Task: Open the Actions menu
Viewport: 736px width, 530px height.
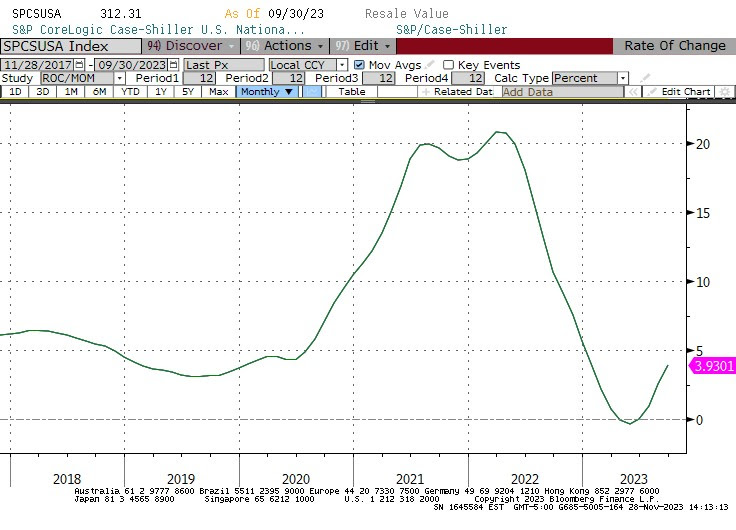Action: point(285,46)
